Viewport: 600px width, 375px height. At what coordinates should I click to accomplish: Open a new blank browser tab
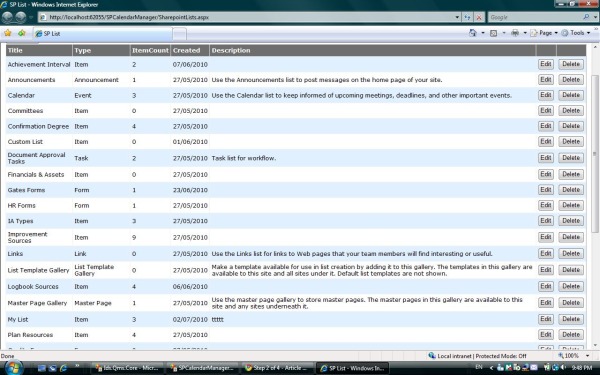click(179, 34)
